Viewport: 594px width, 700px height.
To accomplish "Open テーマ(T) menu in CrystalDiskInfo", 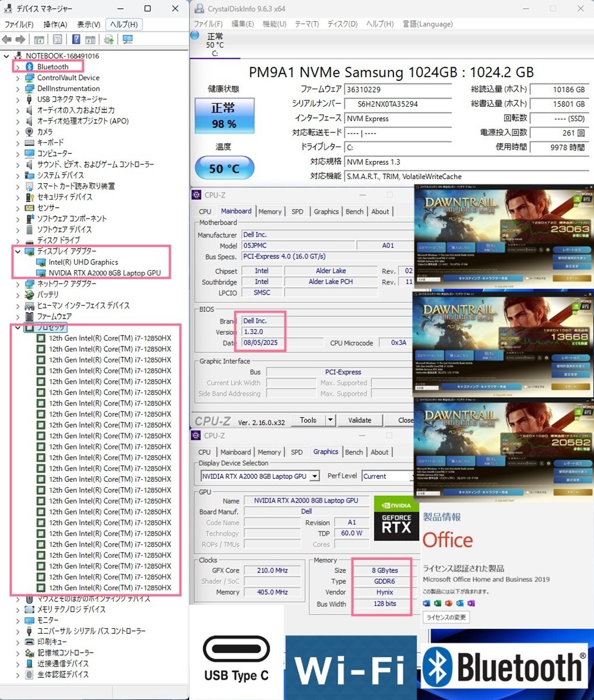I will click(307, 24).
